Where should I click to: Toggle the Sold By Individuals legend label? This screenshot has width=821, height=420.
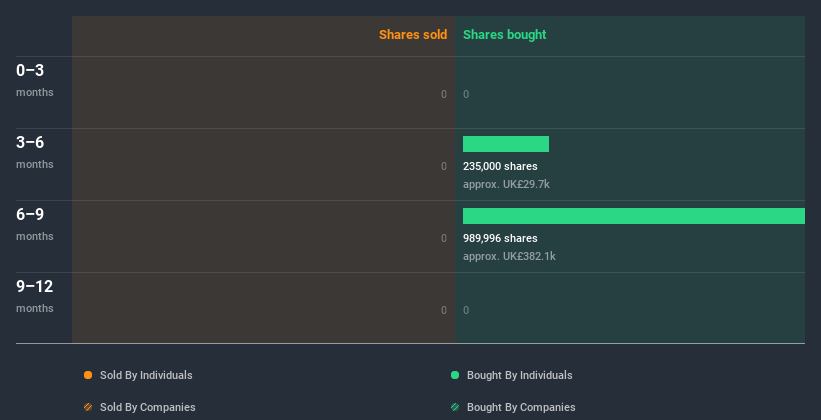pos(146,375)
